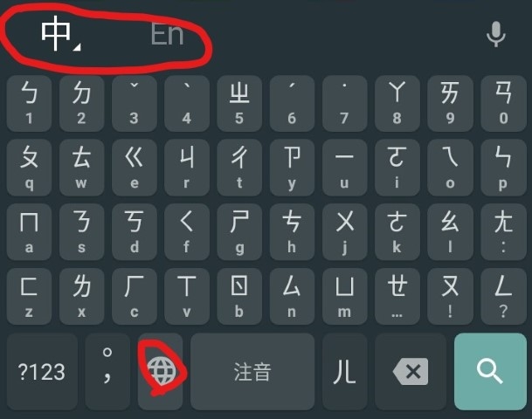
Task: Tap the ㄅ key labeled 1
Action: coord(29,103)
